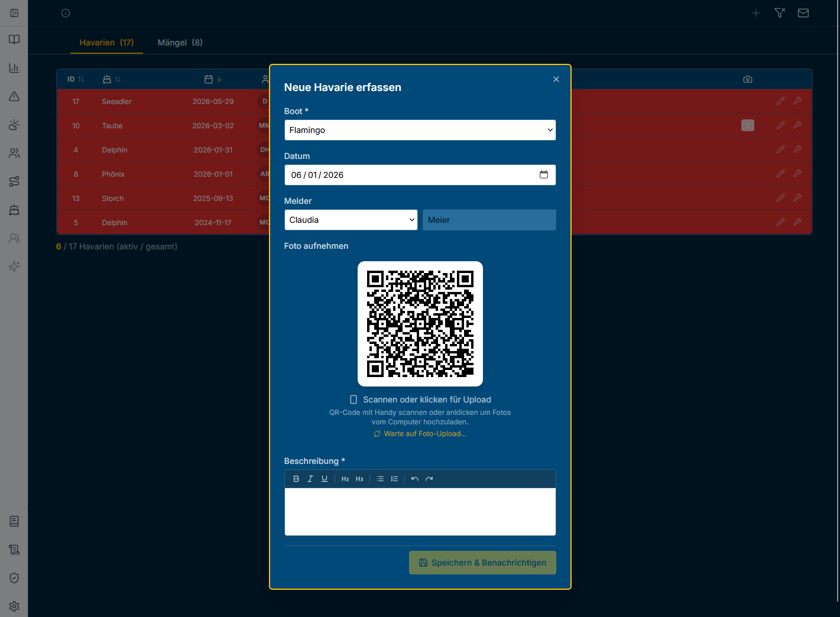
Task: Open the warning triangle sidebar icon
Action: point(14,96)
